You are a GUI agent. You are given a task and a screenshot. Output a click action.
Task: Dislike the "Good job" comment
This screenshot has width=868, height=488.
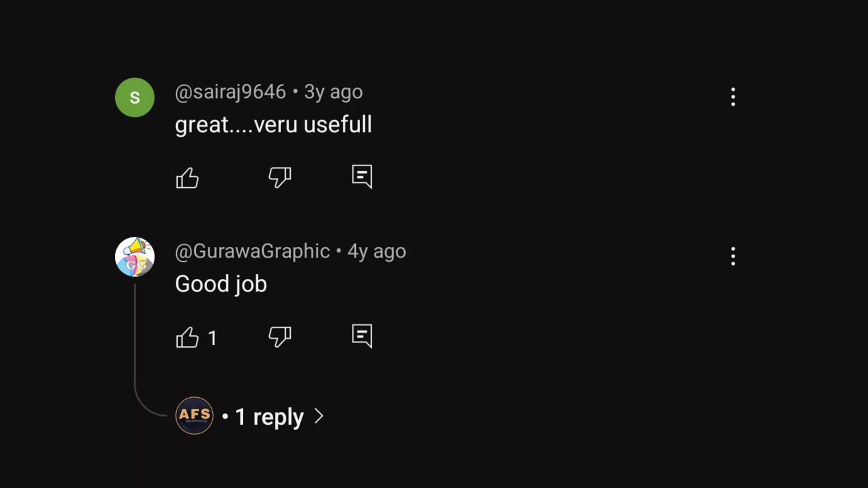click(x=280, y=337)
